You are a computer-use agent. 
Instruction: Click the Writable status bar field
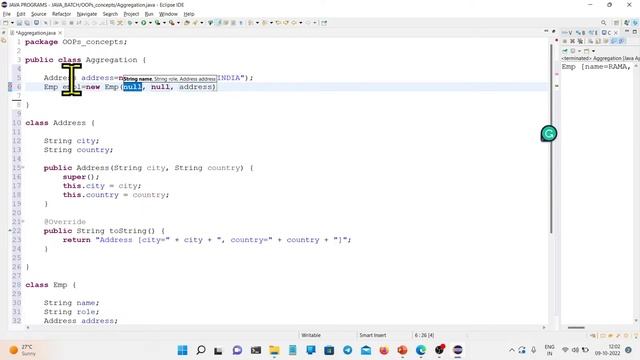point(311,335)
